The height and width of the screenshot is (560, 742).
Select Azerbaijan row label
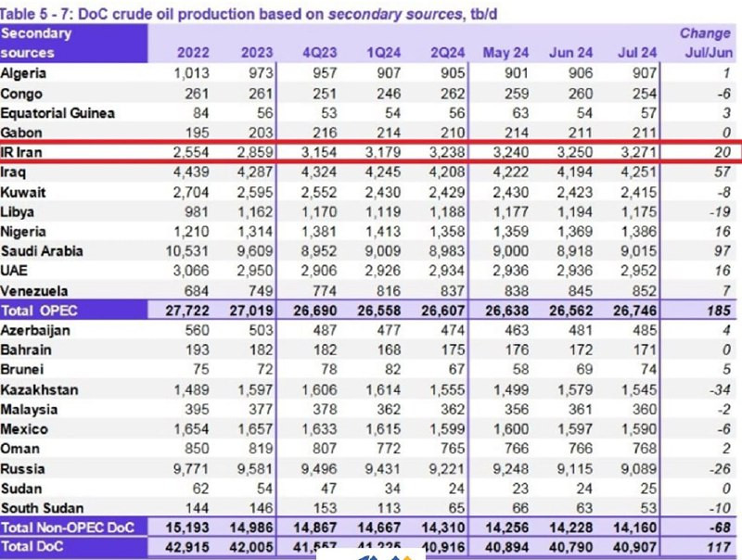coord(35,330)
